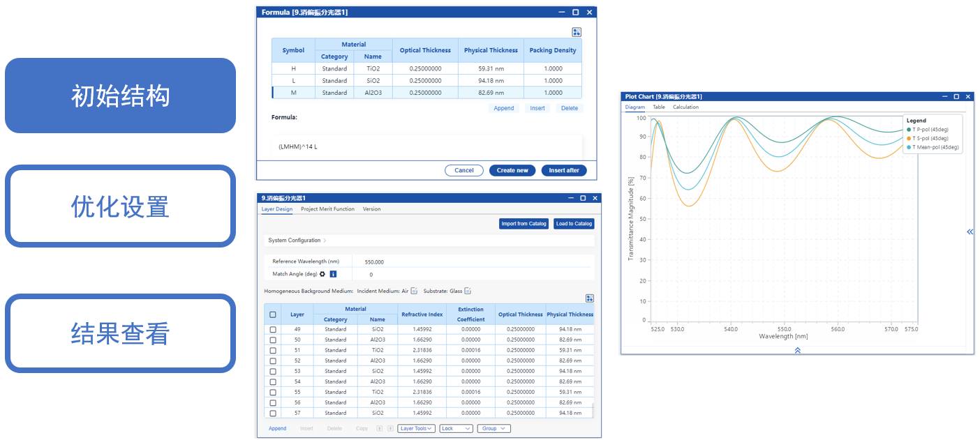Edit the Incident Medium Air icon
Screen dimensions: 980x440
pos(414,291)
